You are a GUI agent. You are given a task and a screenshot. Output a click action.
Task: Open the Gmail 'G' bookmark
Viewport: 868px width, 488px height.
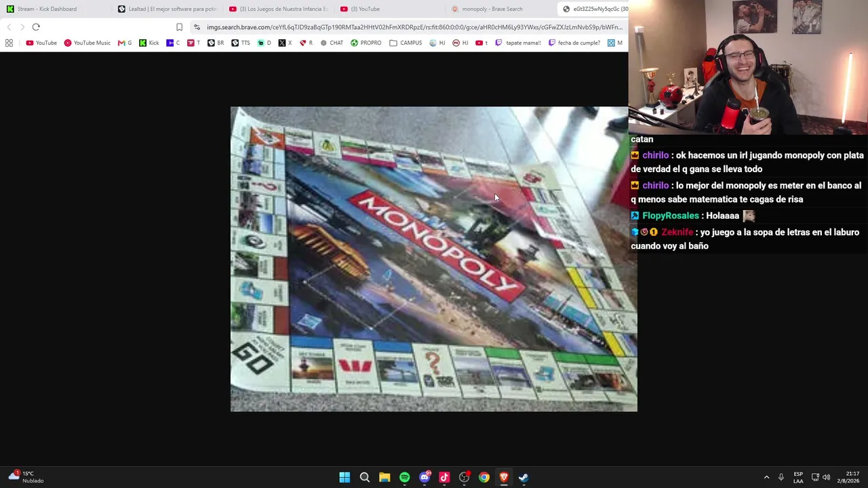click(125, 43)
